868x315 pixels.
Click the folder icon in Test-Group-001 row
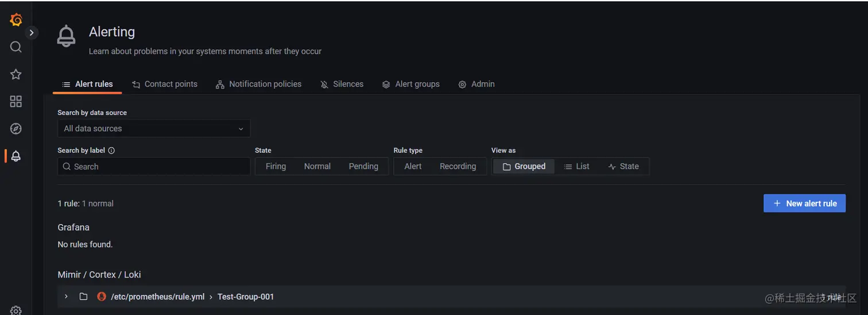click(83, 297)
